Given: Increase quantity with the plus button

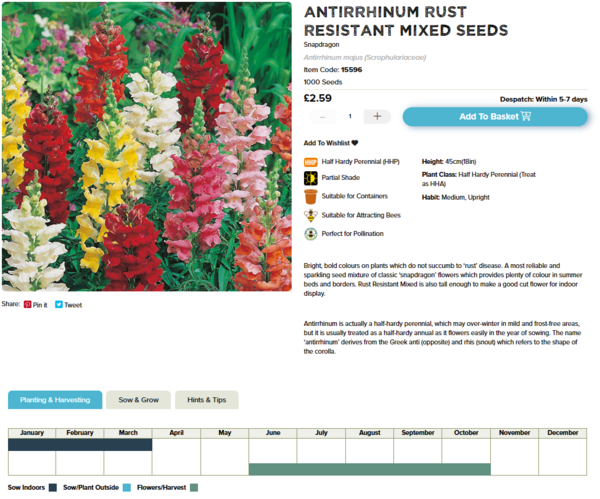Looking at the screenshot, I should [377, 116].
